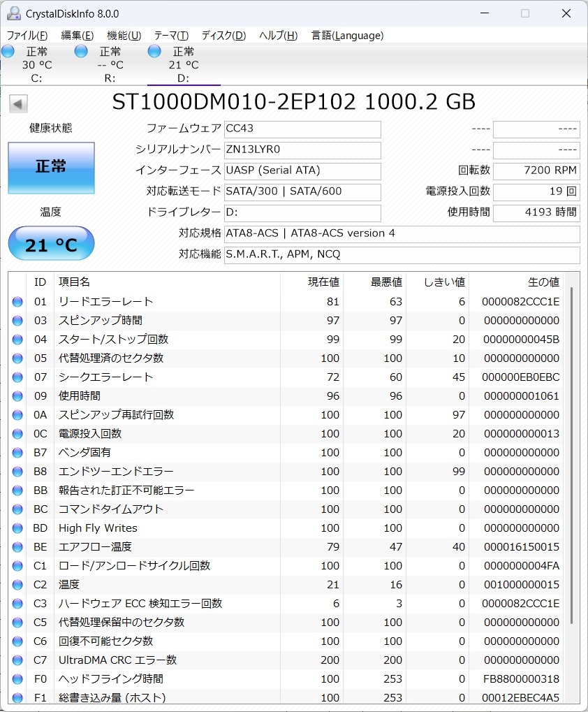Click the 最悪値 column header
Image resolution: width=588 pixels, height=712 pixels.
point(375,282)
